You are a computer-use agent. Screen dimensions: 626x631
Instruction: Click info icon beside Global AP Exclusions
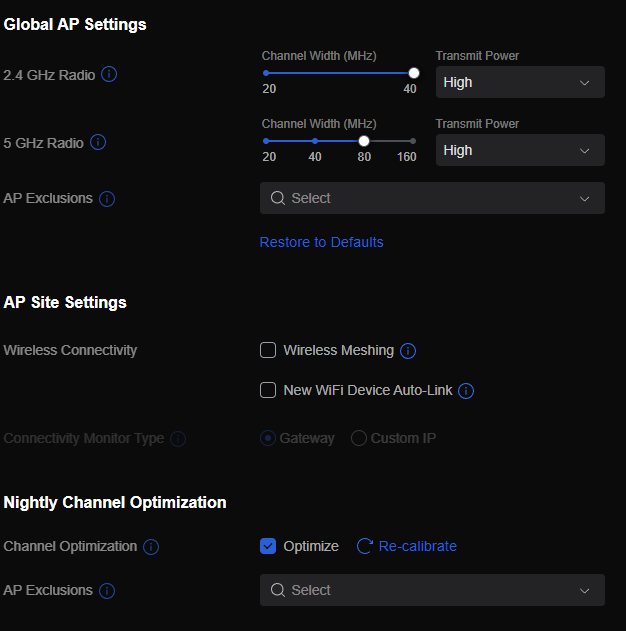click(x=107, y=199)
